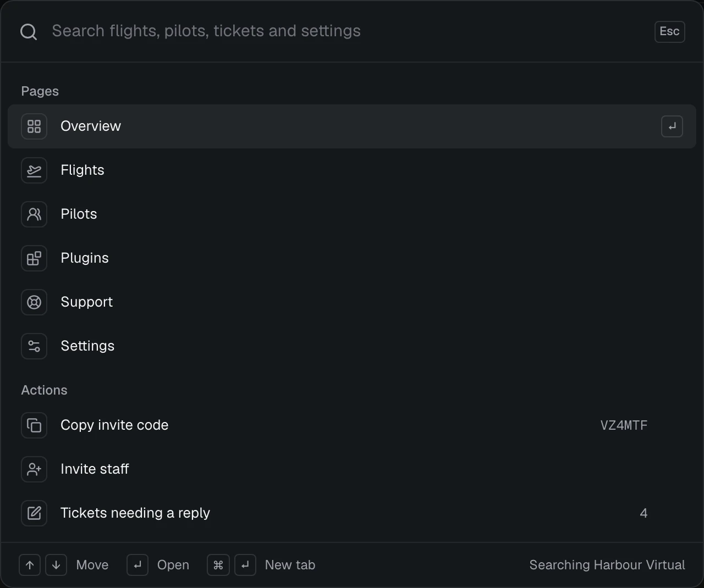Screen dimensions: 704x588
Task: Close the palette with the Esc button
Action: [x=669, y=31]
